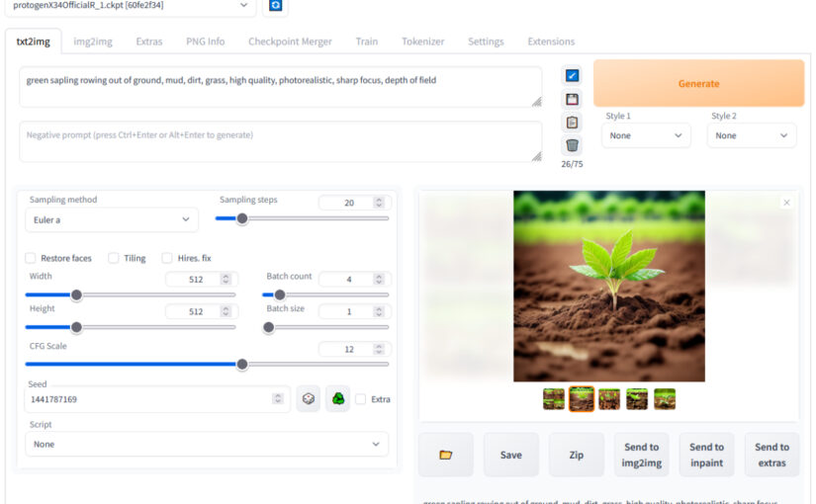Click the green recycle reuse seed icon
Viewport: 816px width, 504px height.
338,399
